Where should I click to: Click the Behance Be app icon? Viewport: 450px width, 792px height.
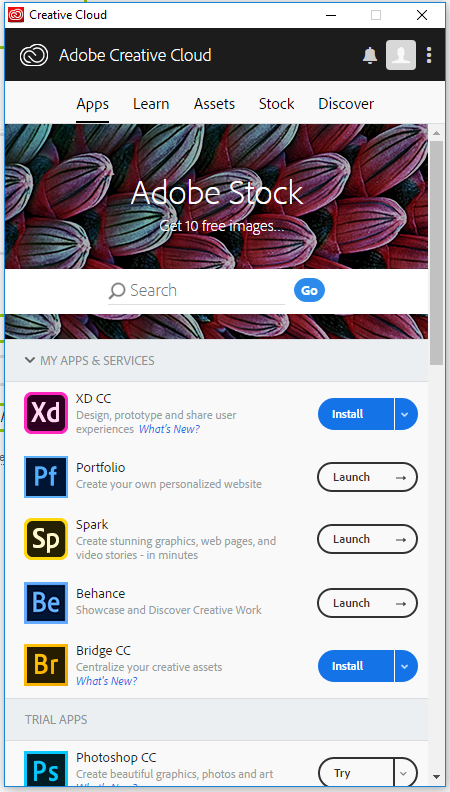point(45,603)
